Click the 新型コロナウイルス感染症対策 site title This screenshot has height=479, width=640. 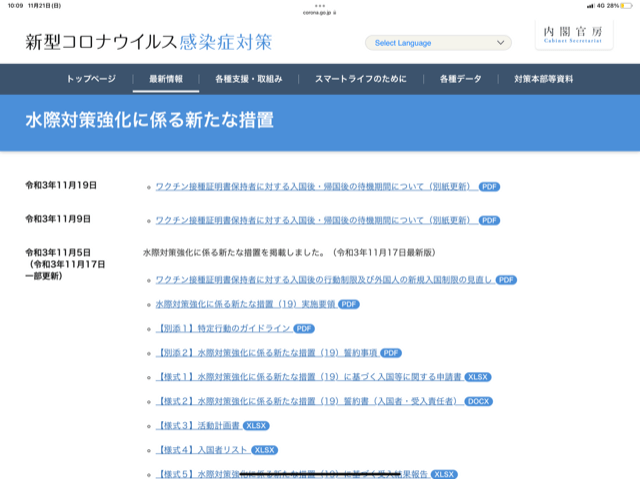pyautogui.click(x=148, y=42)
